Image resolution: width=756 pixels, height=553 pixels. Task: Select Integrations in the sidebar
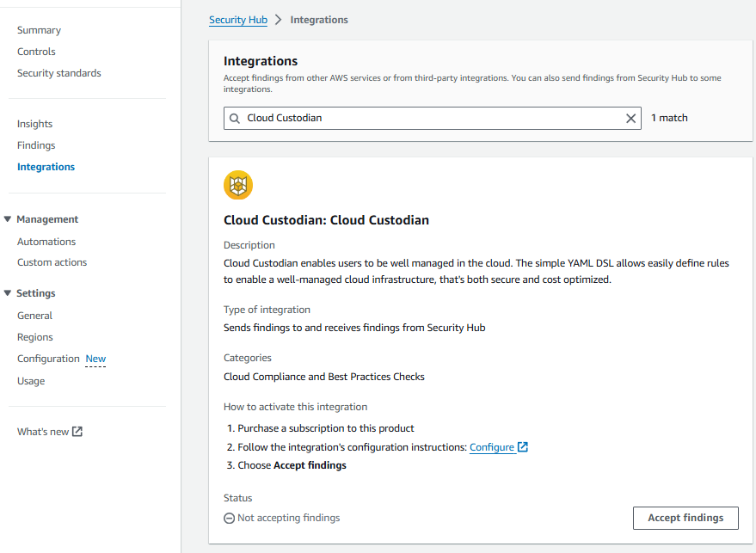click(x=46, y=167)
